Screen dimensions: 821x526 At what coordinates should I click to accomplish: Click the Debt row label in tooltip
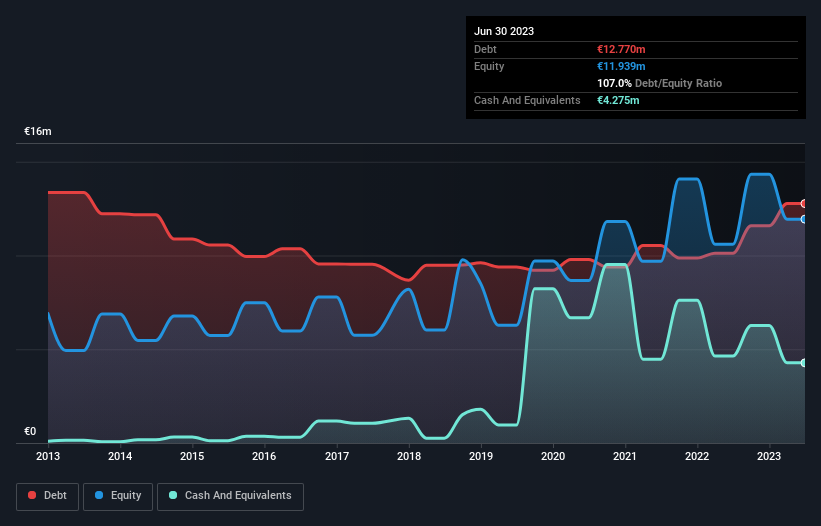click(x=485, y=49)
